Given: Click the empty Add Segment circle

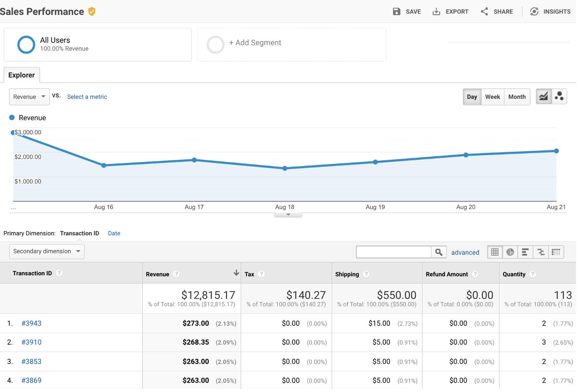Looking at the screenshot, I should (x=215, y=45).
